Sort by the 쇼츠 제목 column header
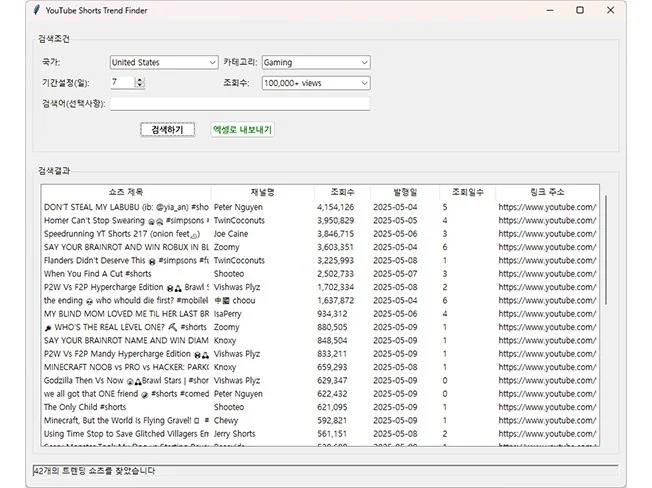 [x=126, y=191]
